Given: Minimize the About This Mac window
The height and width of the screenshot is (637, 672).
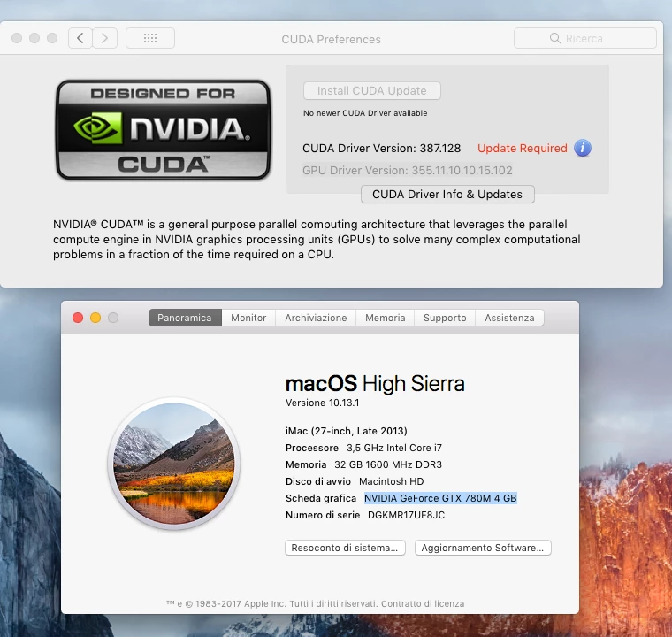Looking at the screenshot, I should (x=95, y=318).
